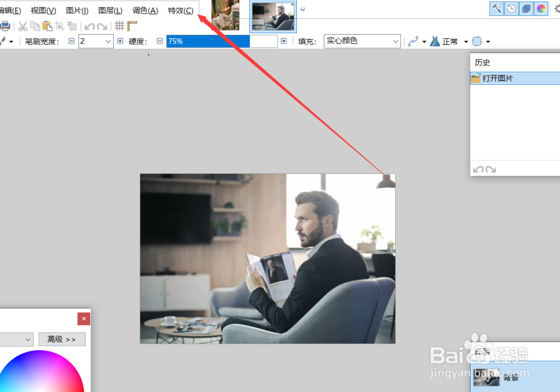Click the 历史 panel title
This screenshot has width=560, height=392.
click(x=482, y=63)
